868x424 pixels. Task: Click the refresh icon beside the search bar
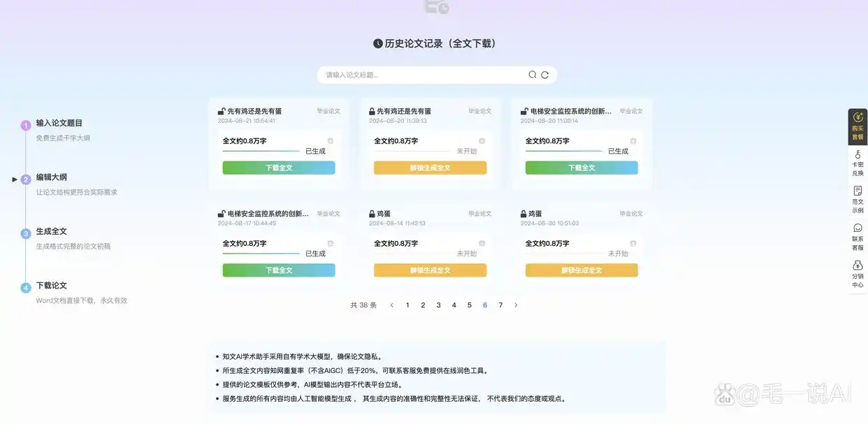pyautogui.click(x=544, y=75)
